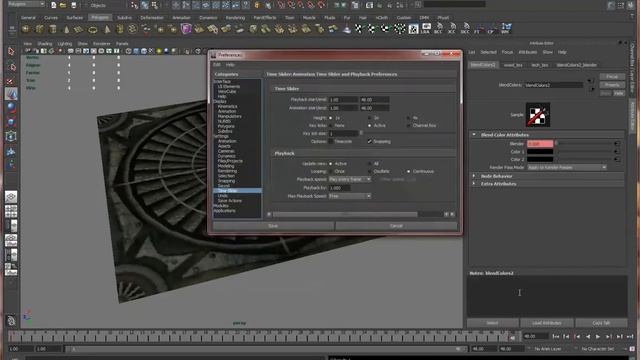Select Height 1x radio button

(331, 118)
